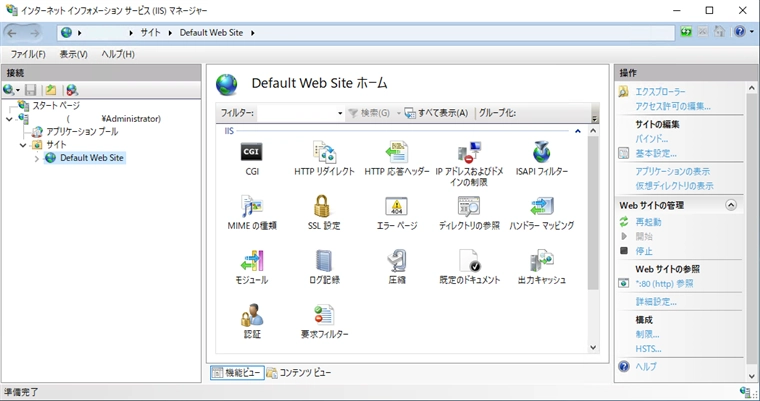760x401 pixels.
Task: Open IP アドレスおよびドメインの制限 feature
Action: [x=469, y=164]
